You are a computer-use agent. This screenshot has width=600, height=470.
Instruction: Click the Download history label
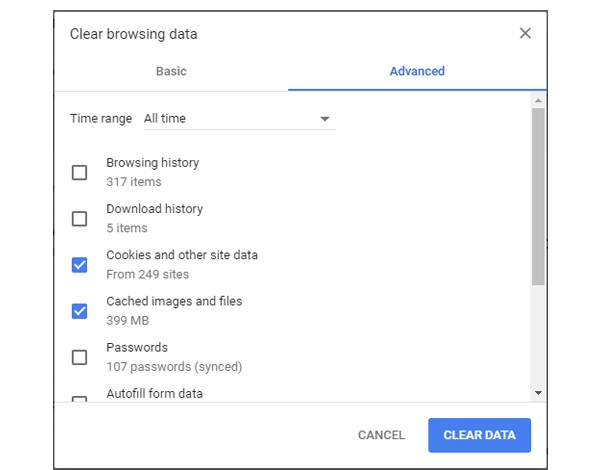click(x=154, y=209)
